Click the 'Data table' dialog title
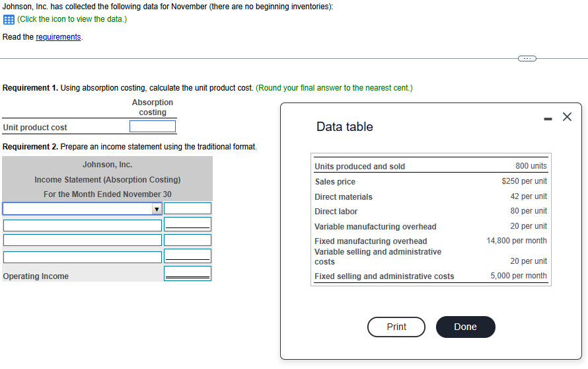Screen dimensions: 588x369 345,126
